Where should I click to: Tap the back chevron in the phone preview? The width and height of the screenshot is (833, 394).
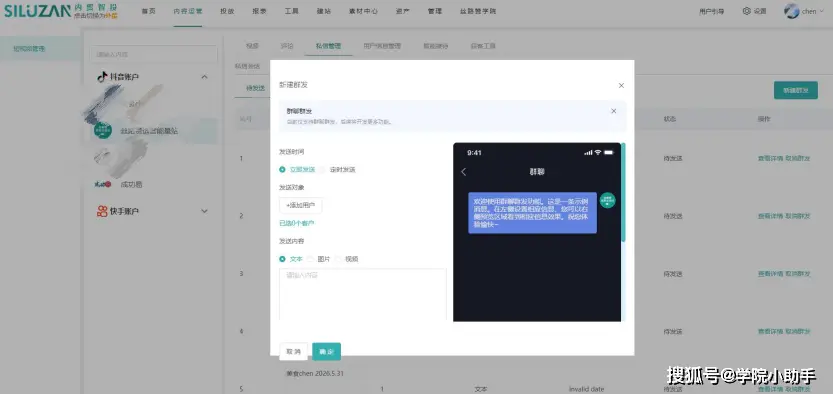click(x=464, y=172)
